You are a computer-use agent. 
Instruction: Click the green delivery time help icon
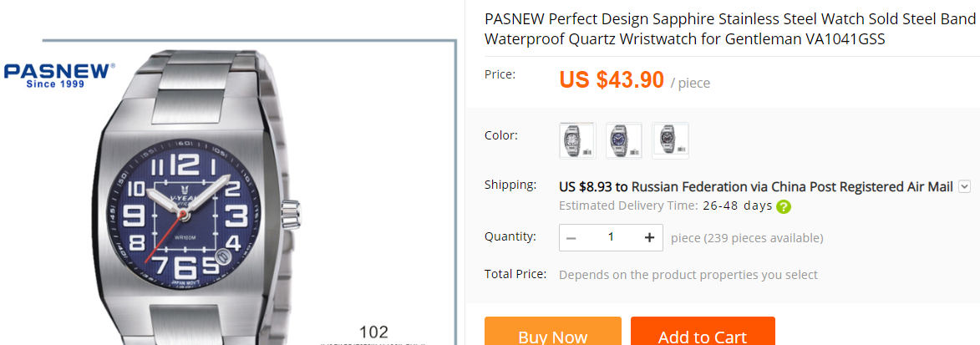783,207
